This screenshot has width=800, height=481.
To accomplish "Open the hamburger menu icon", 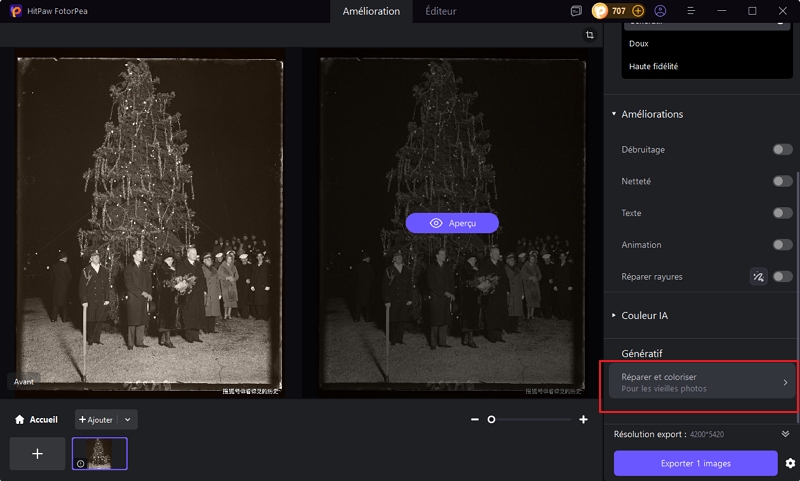I will pos(690,11).
